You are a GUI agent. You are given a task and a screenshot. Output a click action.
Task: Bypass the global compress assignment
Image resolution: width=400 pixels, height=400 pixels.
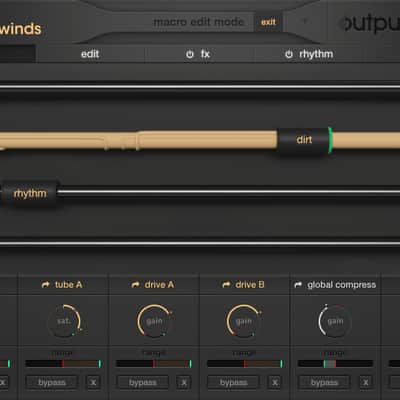tap(324, 383)
